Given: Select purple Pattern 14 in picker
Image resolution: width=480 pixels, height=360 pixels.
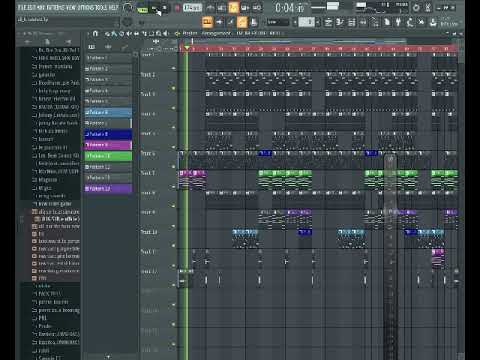Looking at the screenshot, I should [108, 189].
